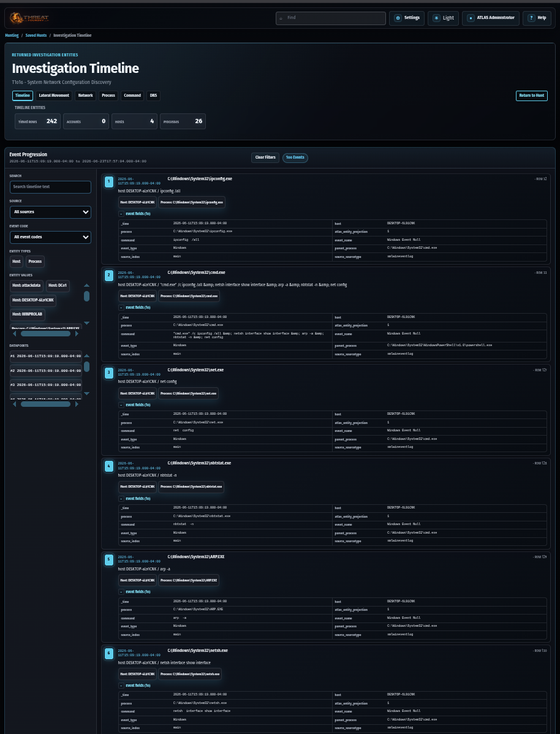Open the Threat Foundry logo home
The height and width of the screenshot is (734, 560).
tap(29, 18)
